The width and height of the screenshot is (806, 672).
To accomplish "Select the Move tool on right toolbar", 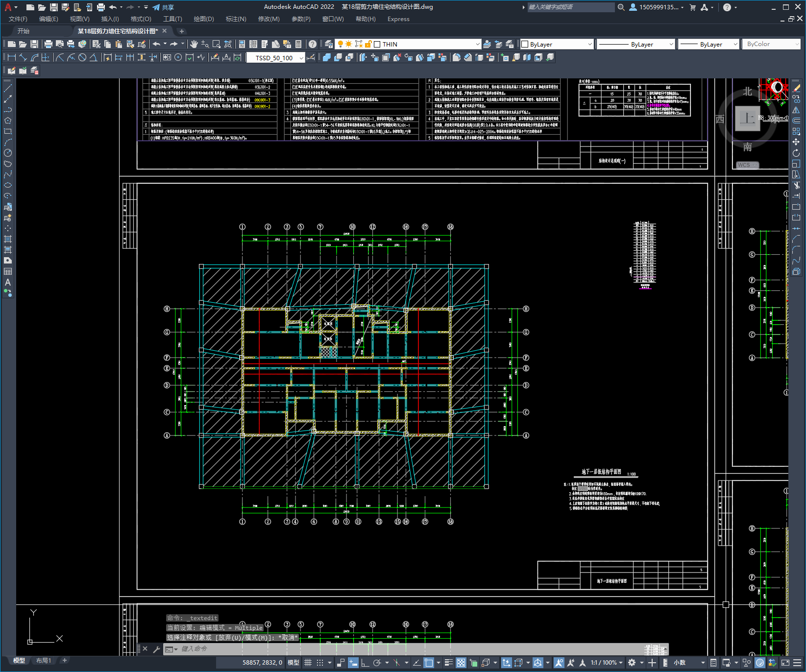I will pyautogui.click(x=796, y=142).
